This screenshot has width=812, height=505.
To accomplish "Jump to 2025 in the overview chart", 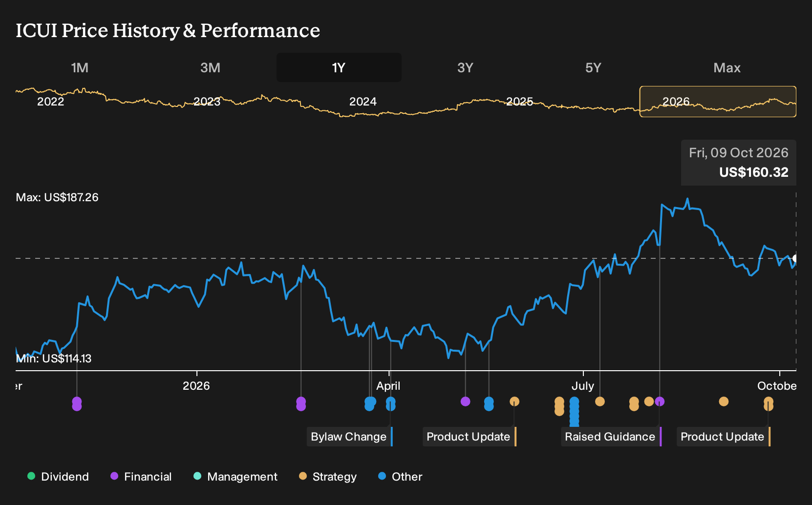I will (x=520, y=102).
